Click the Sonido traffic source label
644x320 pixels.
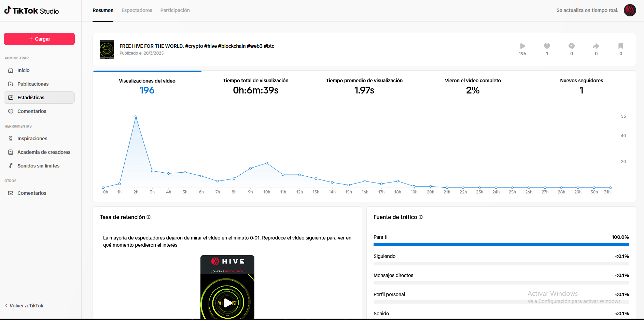tap(381, 314)
